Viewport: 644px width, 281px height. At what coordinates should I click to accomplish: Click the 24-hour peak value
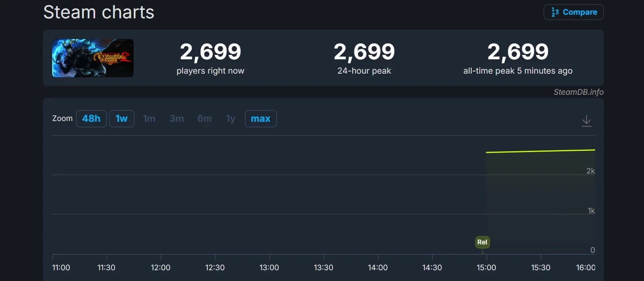pos(364,52)
